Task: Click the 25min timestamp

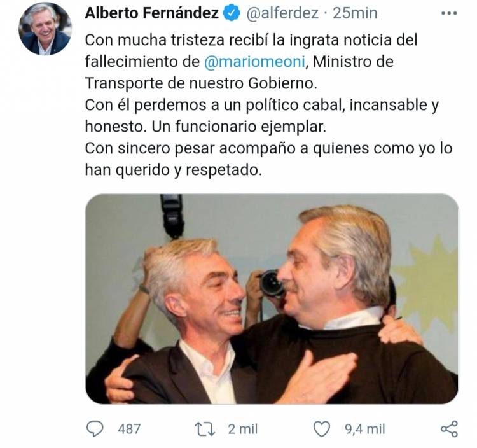Action: (x=355, y=13)
